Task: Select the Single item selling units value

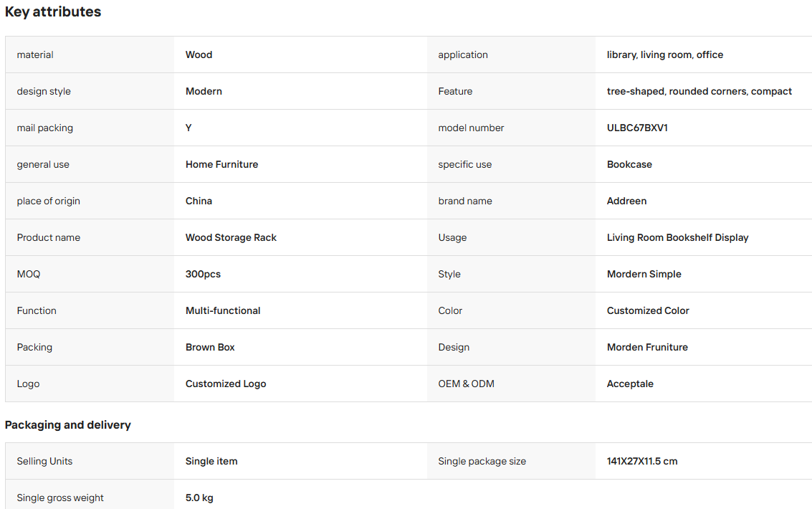Action: coord(211,462)
